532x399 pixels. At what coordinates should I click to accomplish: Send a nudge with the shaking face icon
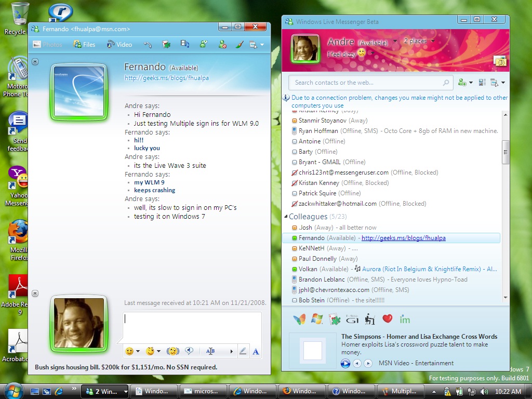(172, 351)
